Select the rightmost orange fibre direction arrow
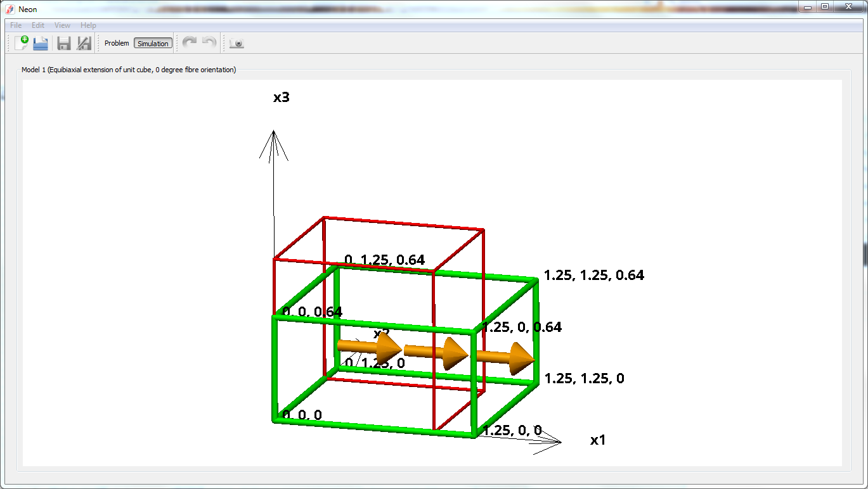This screenshot has height=489, width=868. tap(505, 357)
